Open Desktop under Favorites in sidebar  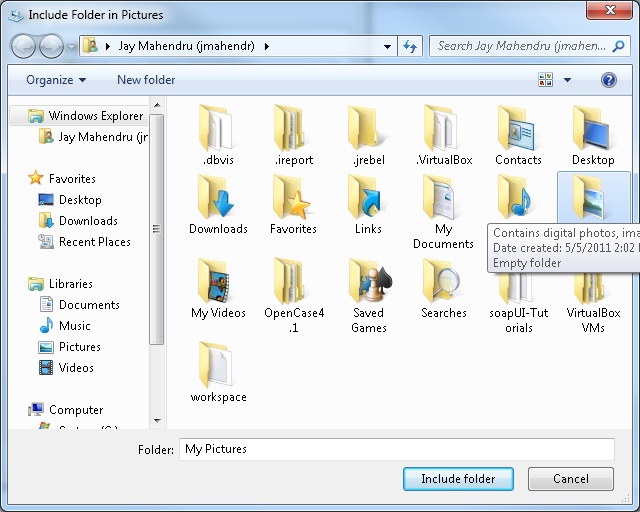click(69, 200)
